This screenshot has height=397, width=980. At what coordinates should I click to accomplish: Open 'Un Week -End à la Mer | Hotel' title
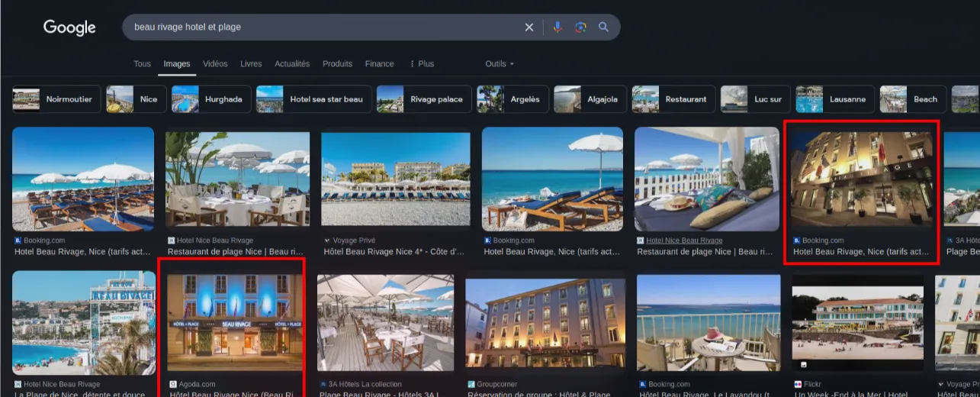coord(852,394)
